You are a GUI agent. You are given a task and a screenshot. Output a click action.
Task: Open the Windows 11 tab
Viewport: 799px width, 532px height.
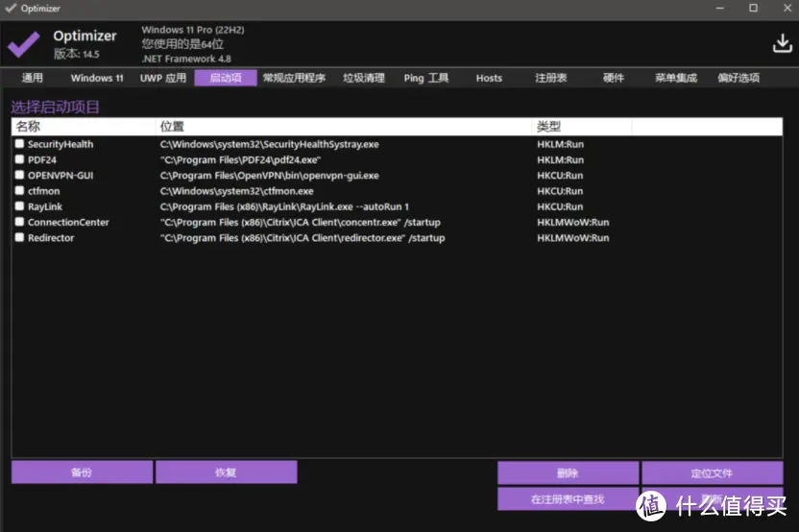click(97, 78)
